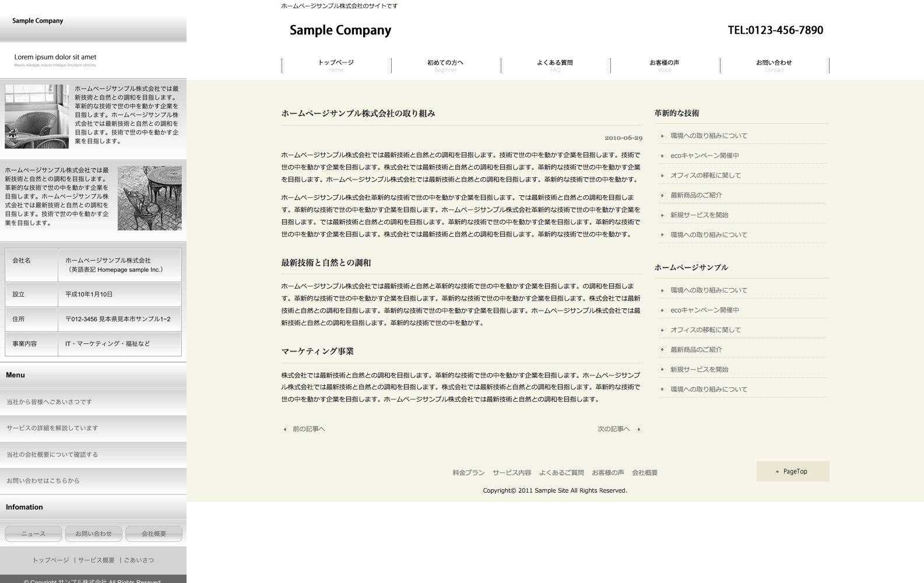The height and width of the screenshot is (583, 924).
Task: Click the wicker chair thumbnail image
Action: pyautogui.click(x=37, y=117)
